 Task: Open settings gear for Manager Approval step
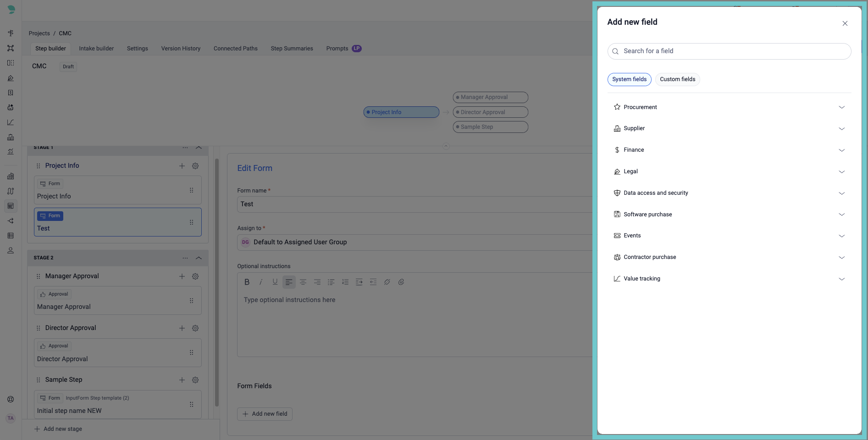(195, 276)
